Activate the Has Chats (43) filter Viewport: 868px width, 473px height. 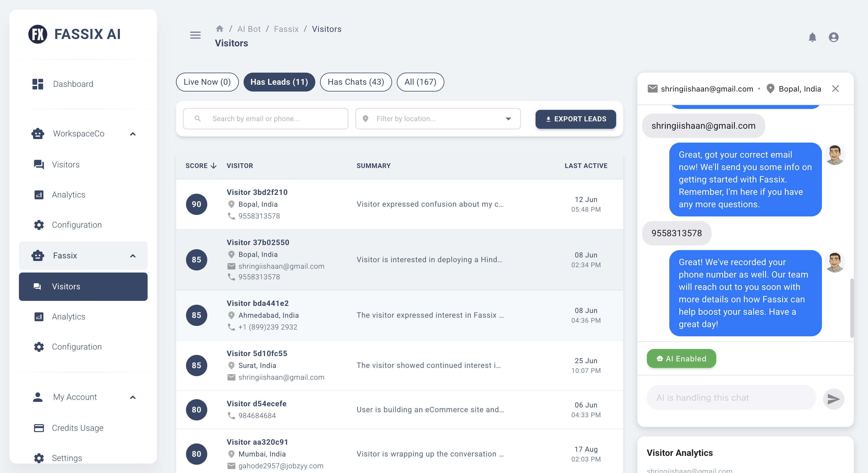[356, 82]
